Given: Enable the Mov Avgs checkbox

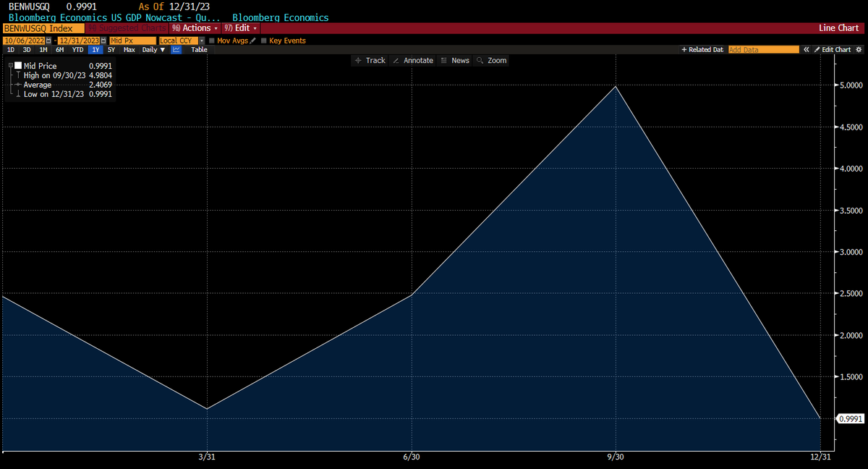Looking at the screenshot, I should 211,41.
